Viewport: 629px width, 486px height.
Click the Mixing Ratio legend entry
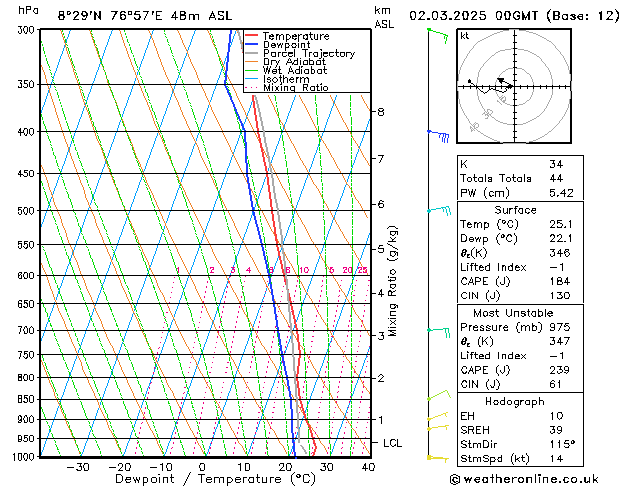[295, 88]
